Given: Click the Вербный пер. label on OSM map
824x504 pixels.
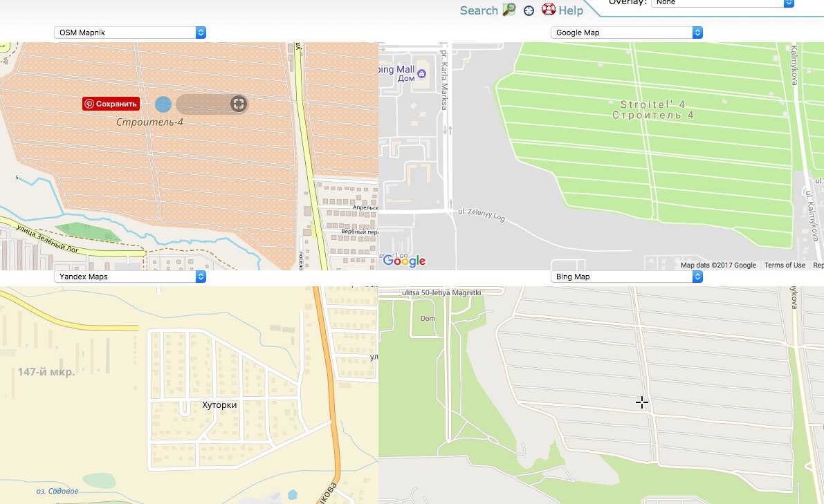Looking at the screenshot, I should tap(360, 232).
